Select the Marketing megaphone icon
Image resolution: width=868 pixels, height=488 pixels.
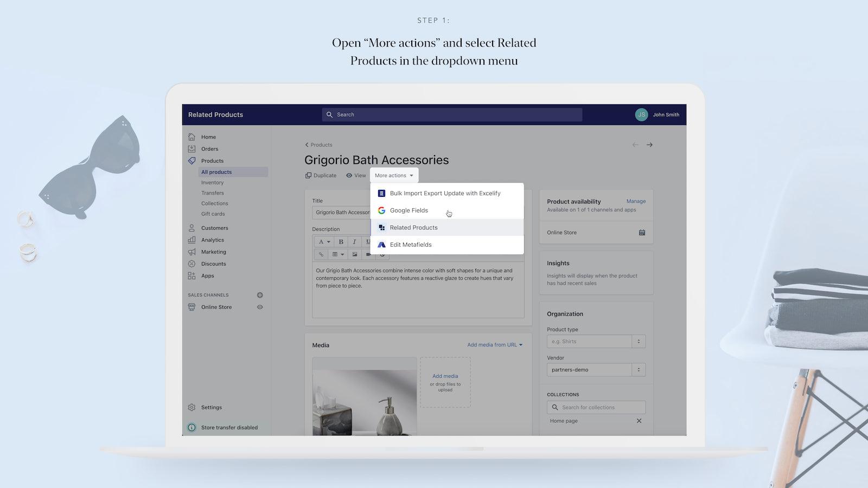pyautogui.click(x=192, y=252)
